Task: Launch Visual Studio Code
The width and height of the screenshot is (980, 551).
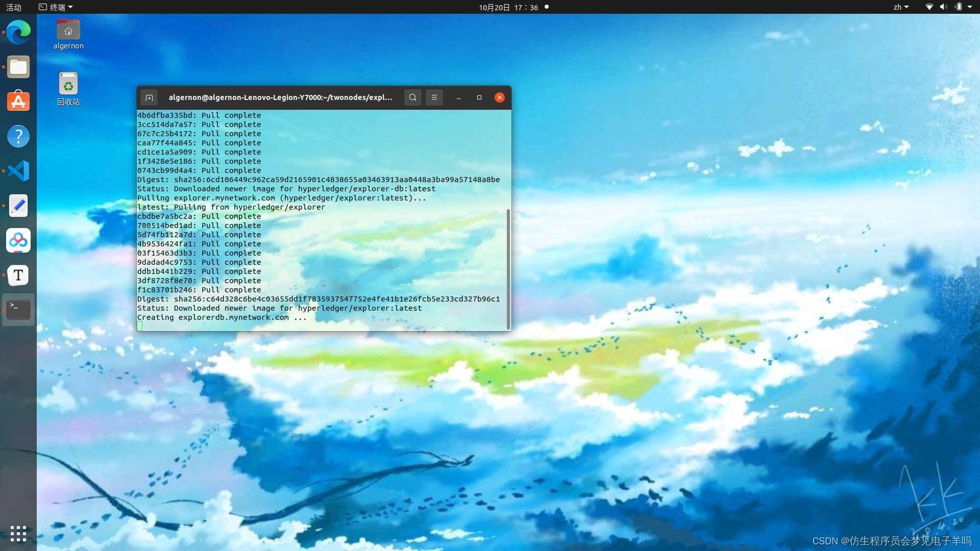Action: pyautogui.click(x=18, y=171)
